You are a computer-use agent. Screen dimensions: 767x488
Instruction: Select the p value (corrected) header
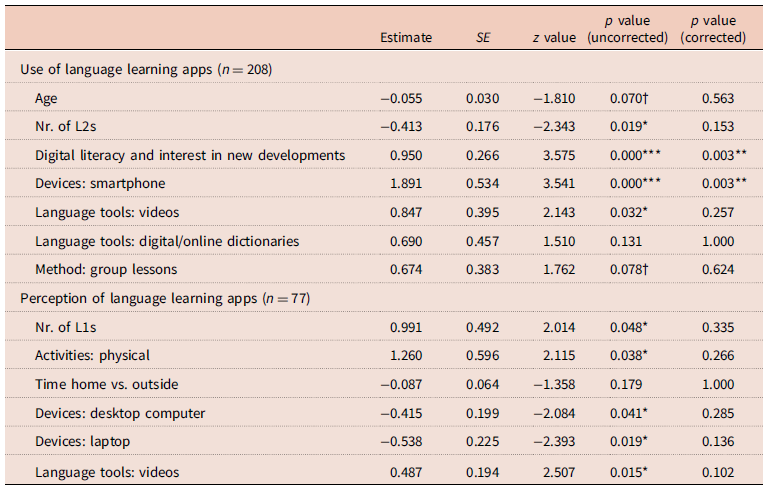712,30
